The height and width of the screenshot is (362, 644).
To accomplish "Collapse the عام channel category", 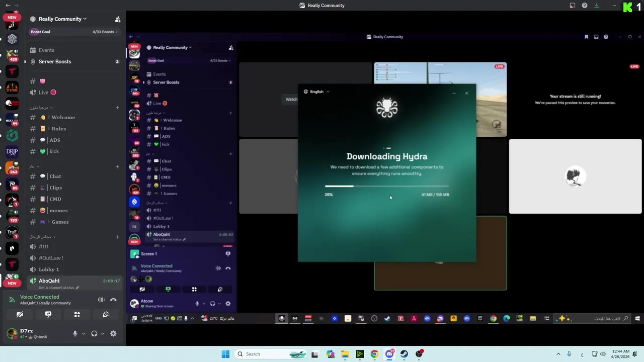I will tap(34, 166).
